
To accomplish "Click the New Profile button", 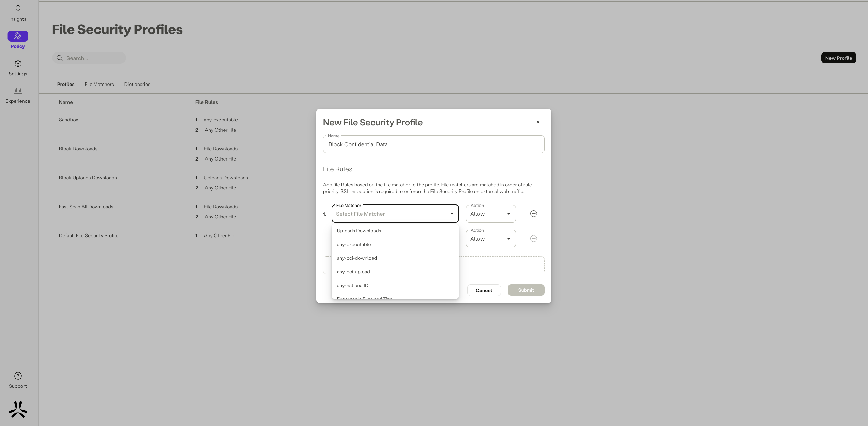I will tap(838, 58).
